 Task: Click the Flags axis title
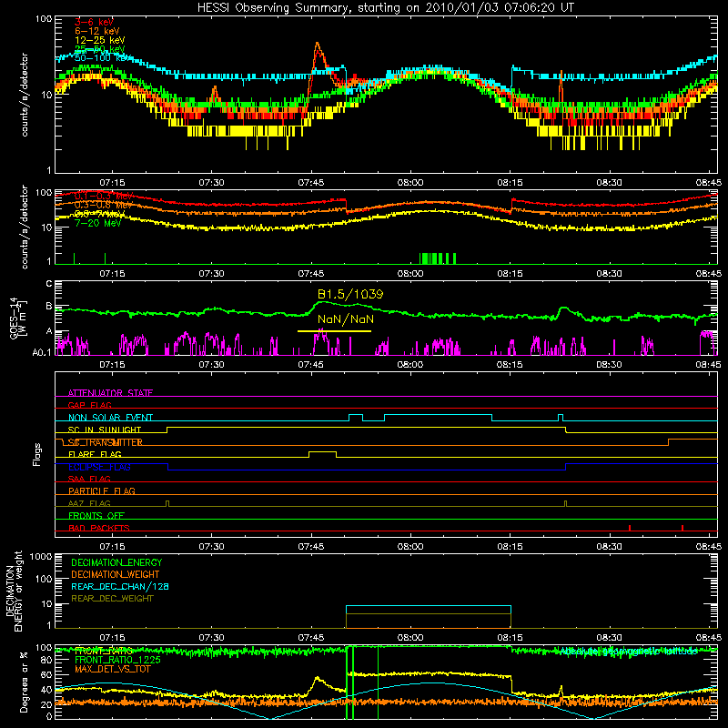click(37, 454)
